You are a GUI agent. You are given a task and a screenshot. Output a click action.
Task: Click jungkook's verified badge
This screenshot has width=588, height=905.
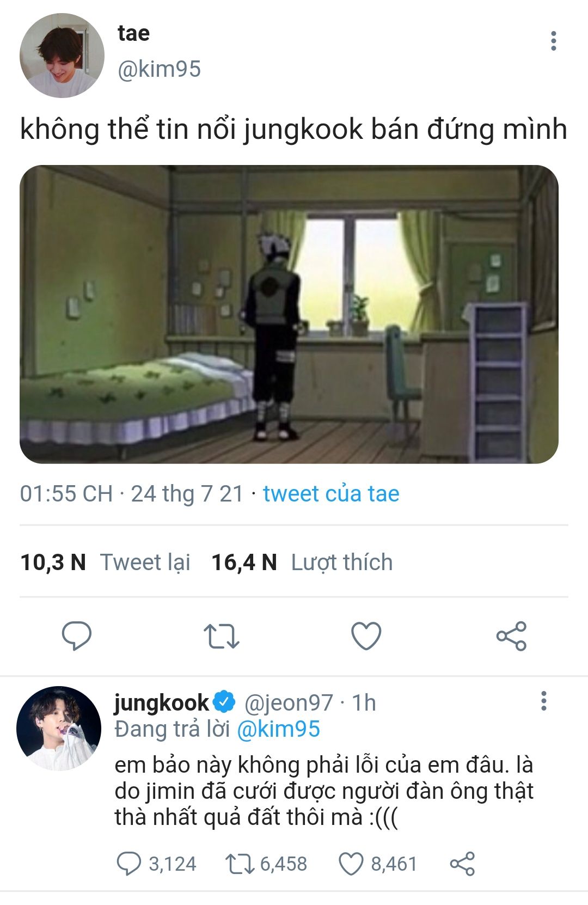coord(225,702)
